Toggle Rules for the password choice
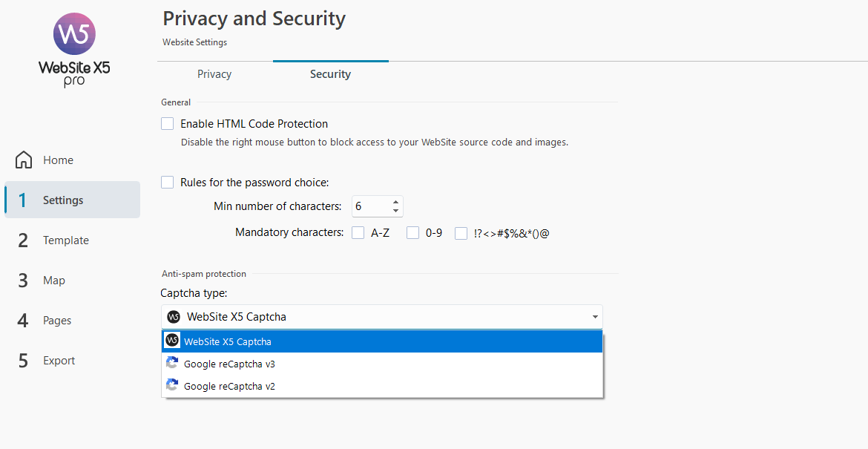Screen dimensions: 868x449 (168, 183)
